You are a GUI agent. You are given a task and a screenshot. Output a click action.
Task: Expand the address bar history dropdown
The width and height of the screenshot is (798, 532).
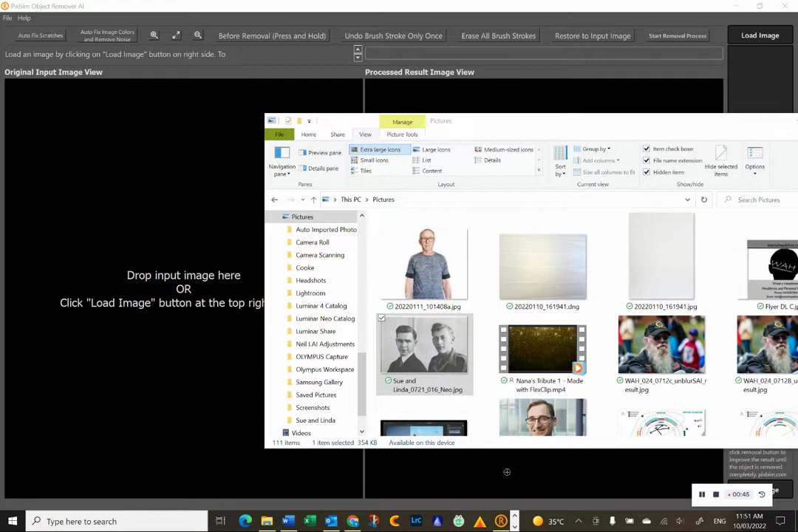click(x=688, y=199)
